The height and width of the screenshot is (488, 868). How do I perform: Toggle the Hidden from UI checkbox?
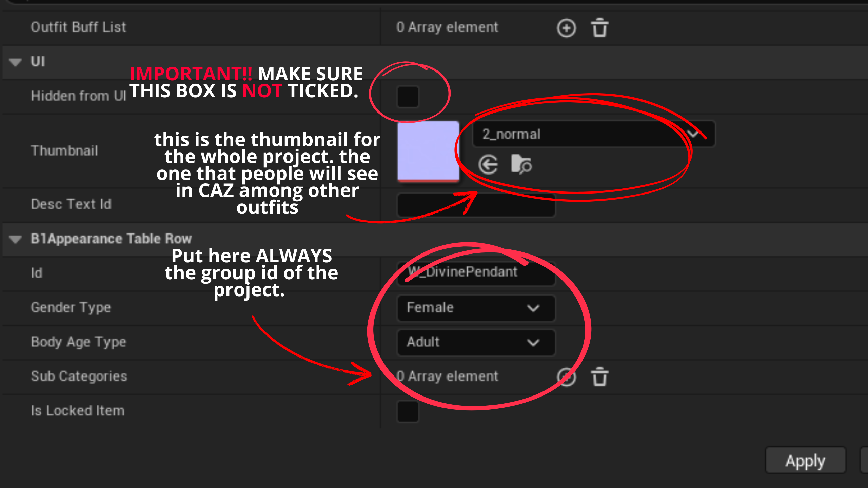[408, 96]
